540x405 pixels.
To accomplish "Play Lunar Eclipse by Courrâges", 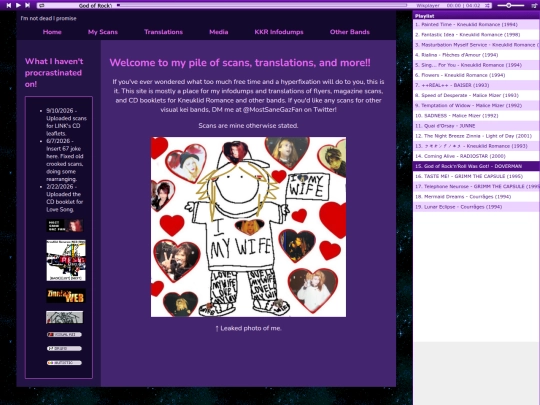I will [476, 207].
